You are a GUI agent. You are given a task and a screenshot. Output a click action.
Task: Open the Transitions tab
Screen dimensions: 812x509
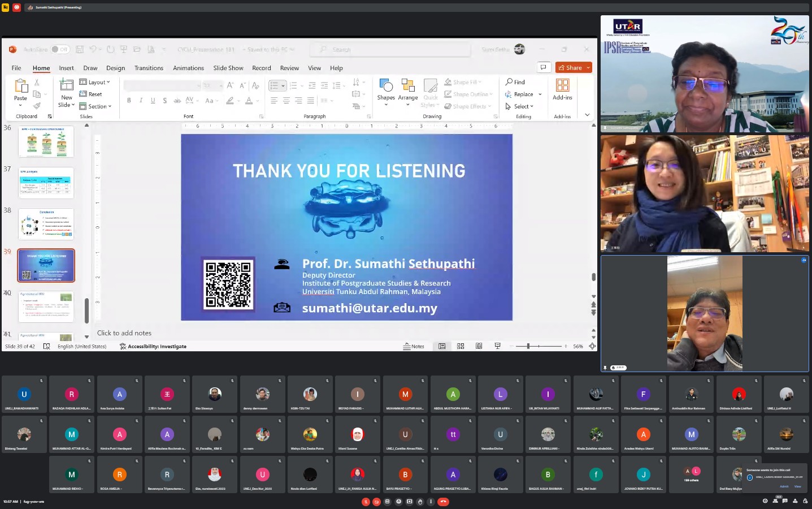[x=149, y=68]
